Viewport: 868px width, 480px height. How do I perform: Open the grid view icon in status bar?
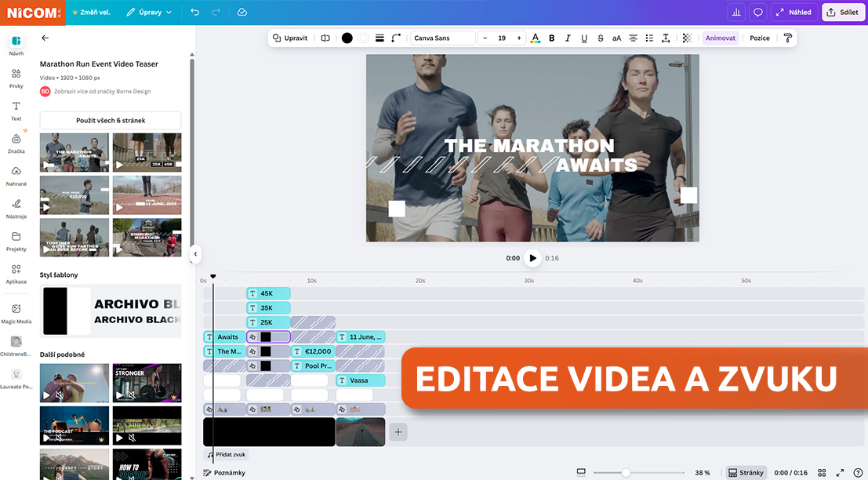(822, 473)
